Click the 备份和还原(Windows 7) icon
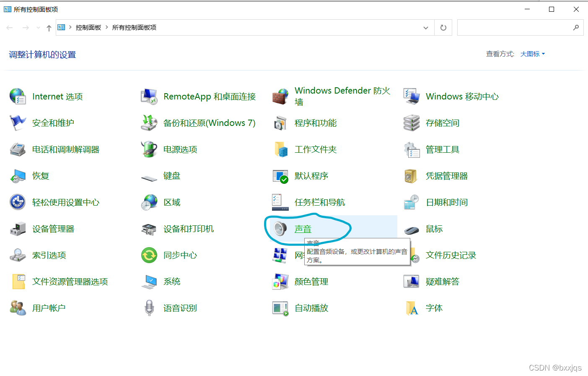588x376 pixels. 149,123
